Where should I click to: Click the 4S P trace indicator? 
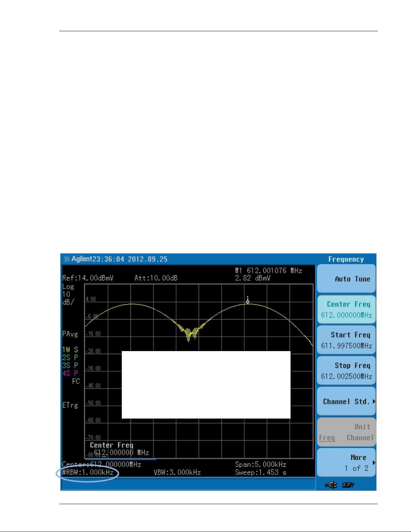(70, 373)
